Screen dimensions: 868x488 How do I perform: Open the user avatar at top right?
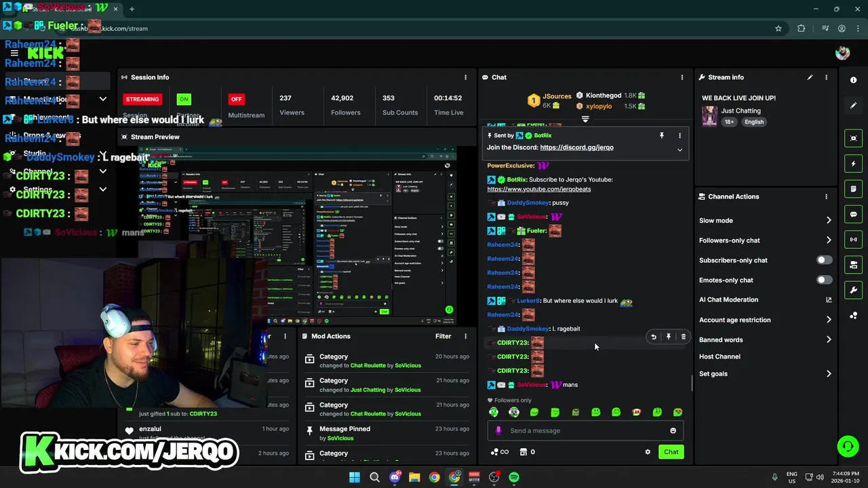coord(843,53)
